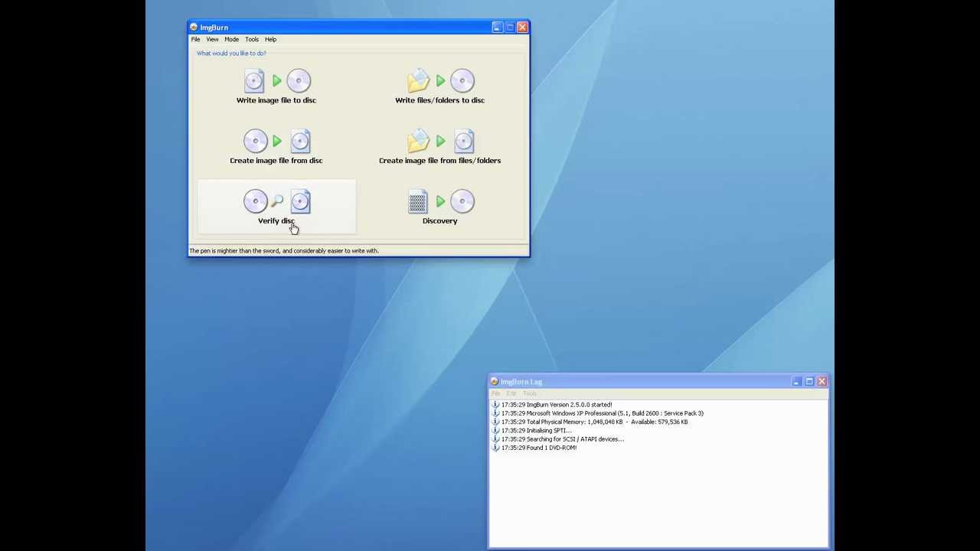This screenshot has width=980, height=551.
Task: Close the ImgBurn Log window
Action: (822, 381)
